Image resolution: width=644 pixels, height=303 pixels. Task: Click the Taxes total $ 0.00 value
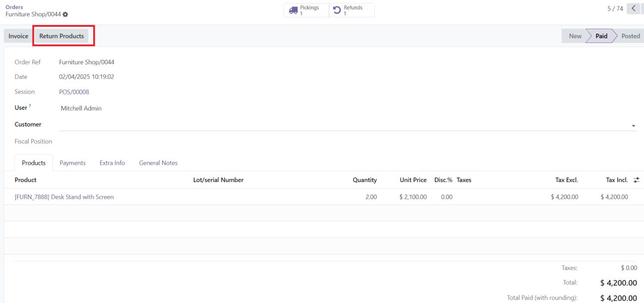coord(629,268)
